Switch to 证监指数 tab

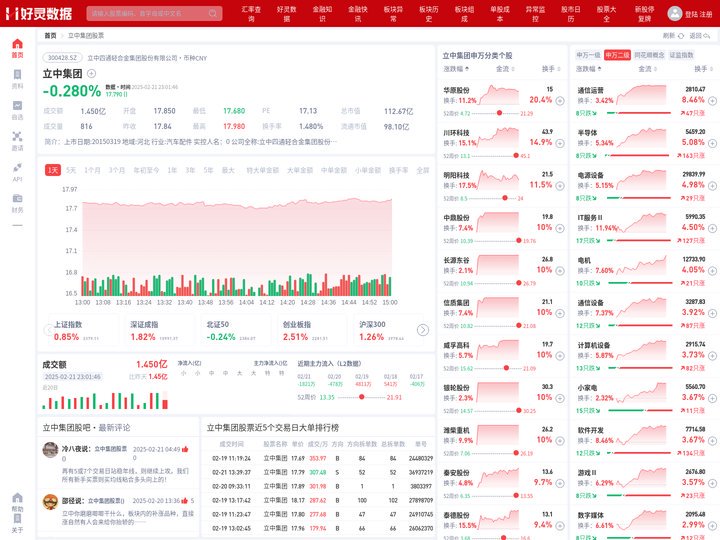681,55
